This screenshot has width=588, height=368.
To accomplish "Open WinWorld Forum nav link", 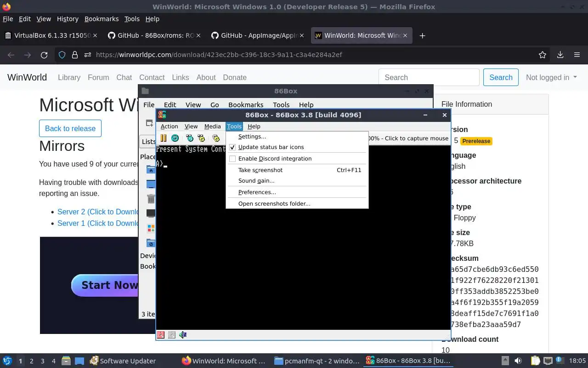I will coord(98,77).
